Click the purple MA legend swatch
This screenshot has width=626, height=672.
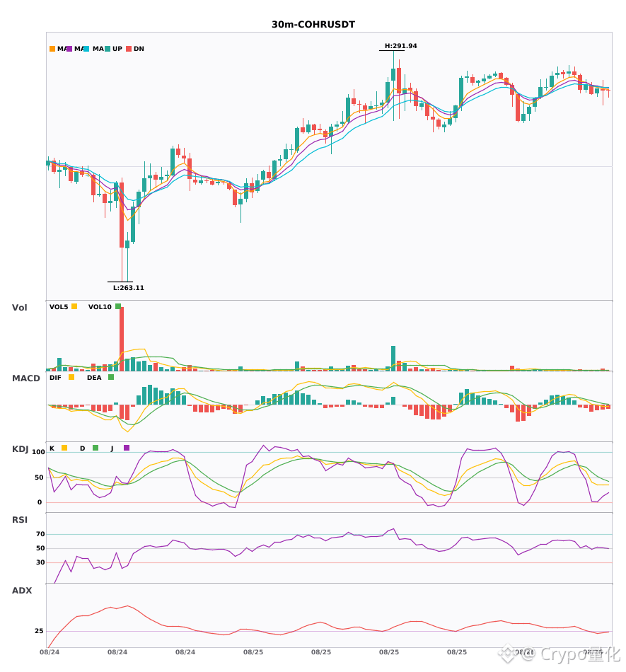point(69,49)
